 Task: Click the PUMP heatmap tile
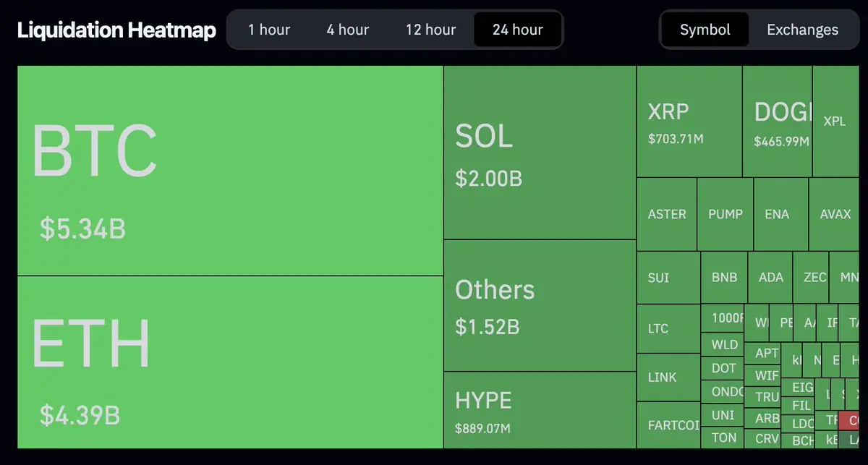point(725,215)
